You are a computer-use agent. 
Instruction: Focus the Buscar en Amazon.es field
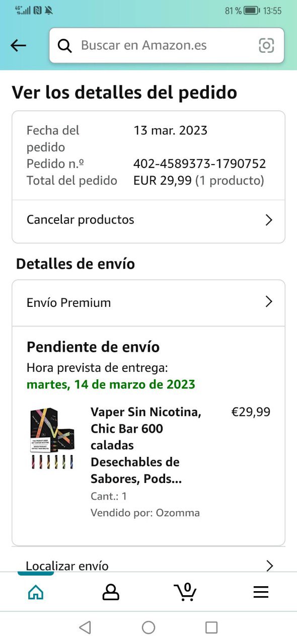[167, 45]
